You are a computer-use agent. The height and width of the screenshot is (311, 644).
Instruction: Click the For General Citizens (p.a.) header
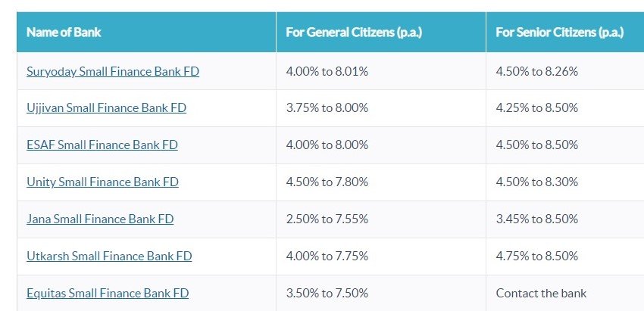click(x=354, y=33)
